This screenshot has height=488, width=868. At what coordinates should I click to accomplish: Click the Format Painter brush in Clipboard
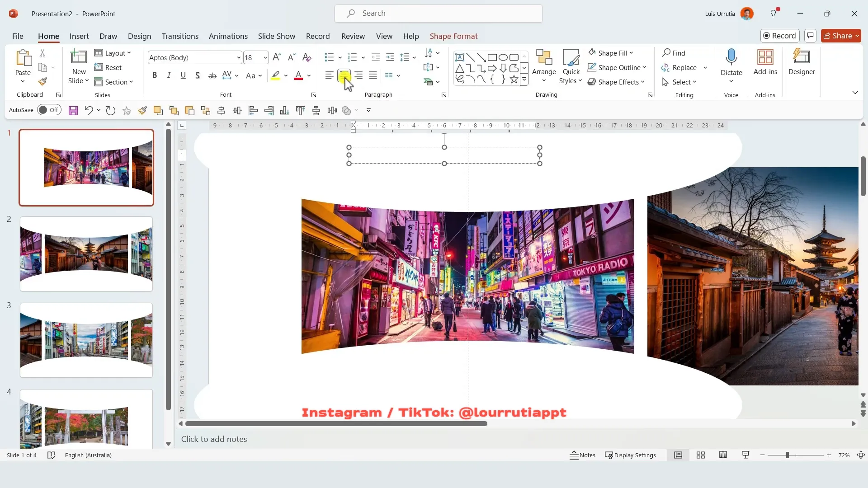[42, 82]
